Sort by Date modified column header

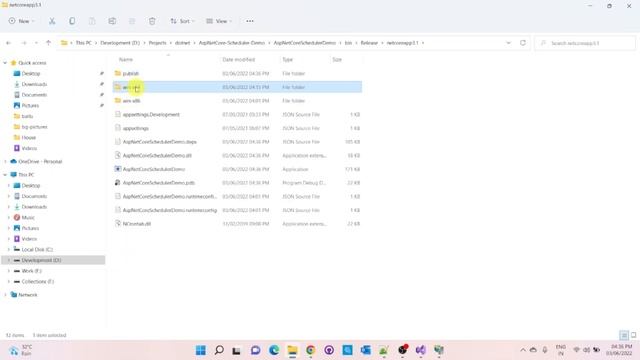(239, 60)
